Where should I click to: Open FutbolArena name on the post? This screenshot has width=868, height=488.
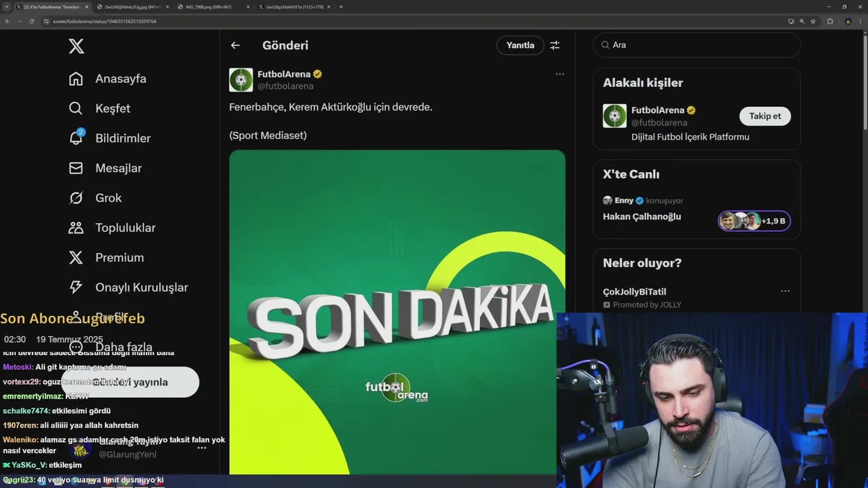[284, 74]
